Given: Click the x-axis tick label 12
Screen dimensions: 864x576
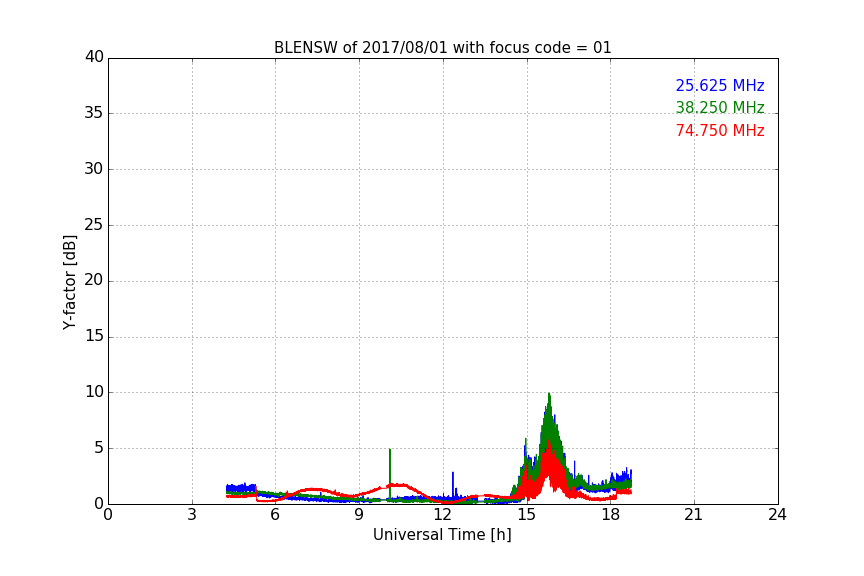Looking at the screenshot, I should [x=442, y=515].
